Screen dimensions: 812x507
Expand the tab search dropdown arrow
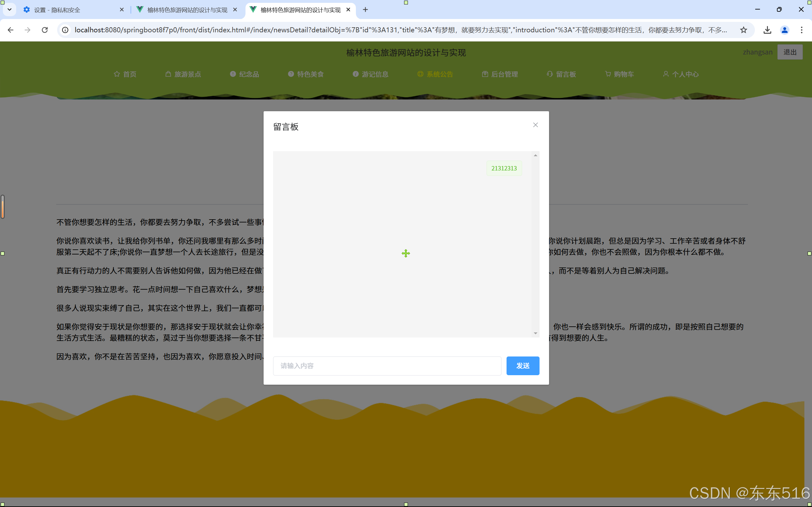pyautogui.click(x=10, y=10)
